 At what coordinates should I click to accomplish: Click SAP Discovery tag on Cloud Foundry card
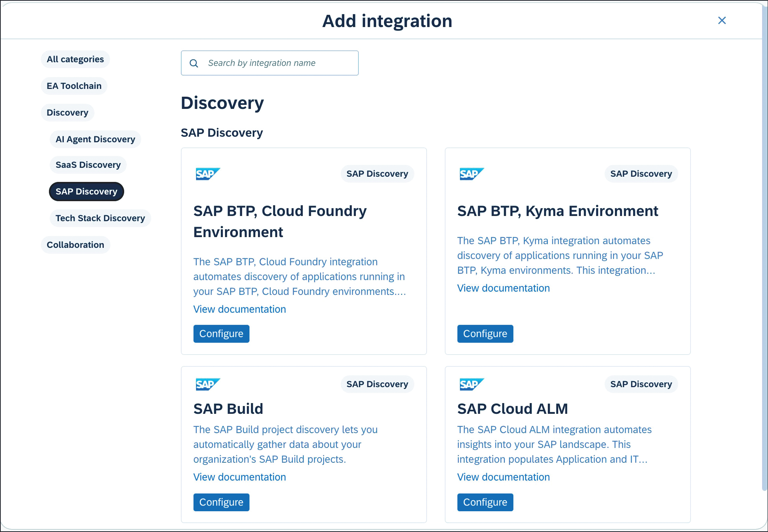coord(377,174)
